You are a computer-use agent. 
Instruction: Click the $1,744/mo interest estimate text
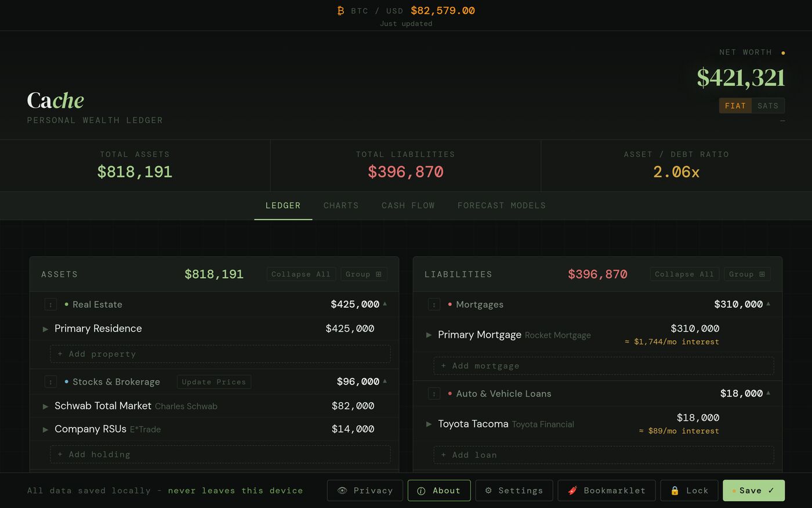click(x=672, y=342)
